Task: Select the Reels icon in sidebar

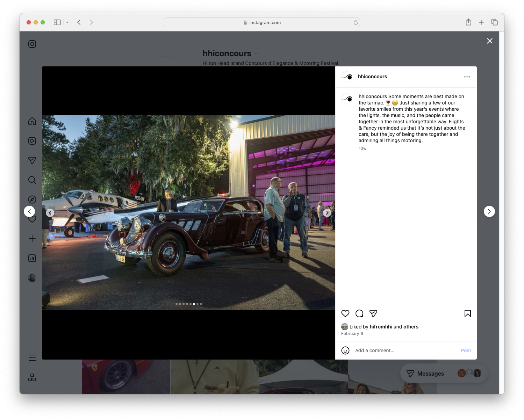Action: (x=32, y=141)
